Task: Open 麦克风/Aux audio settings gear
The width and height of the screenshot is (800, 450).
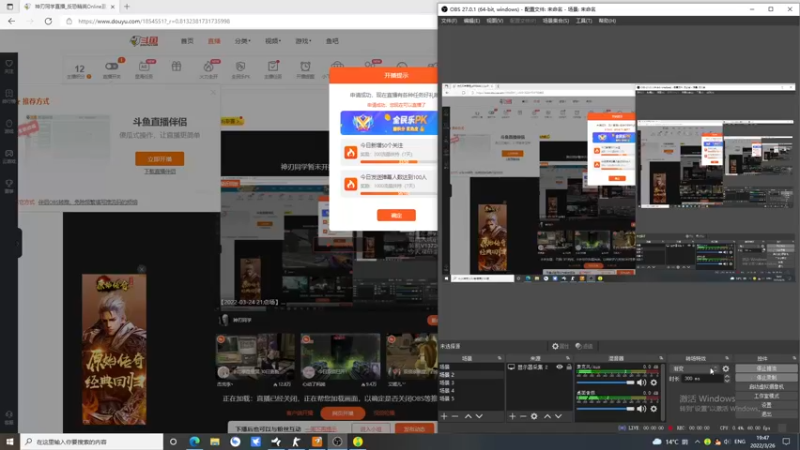Action: click(654, 382)
